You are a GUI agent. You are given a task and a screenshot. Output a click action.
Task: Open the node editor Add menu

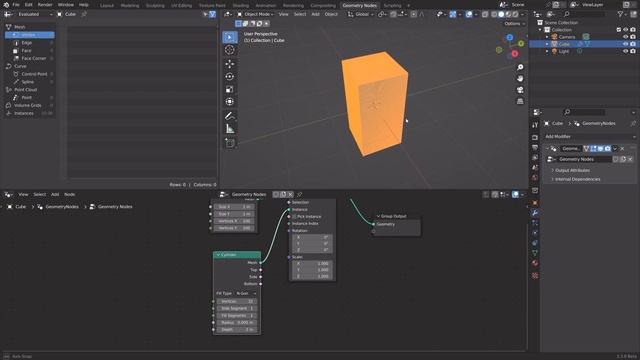click(55, 195)
